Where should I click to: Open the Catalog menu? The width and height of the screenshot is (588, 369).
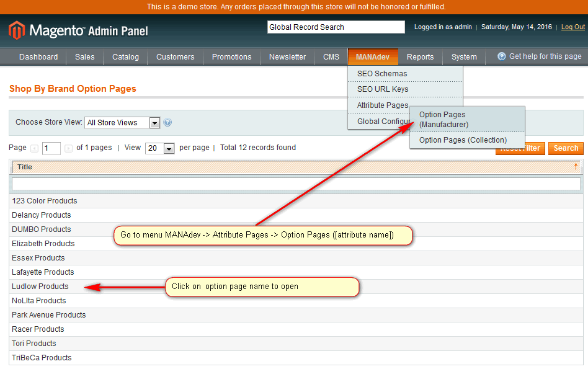coord(125,57)
